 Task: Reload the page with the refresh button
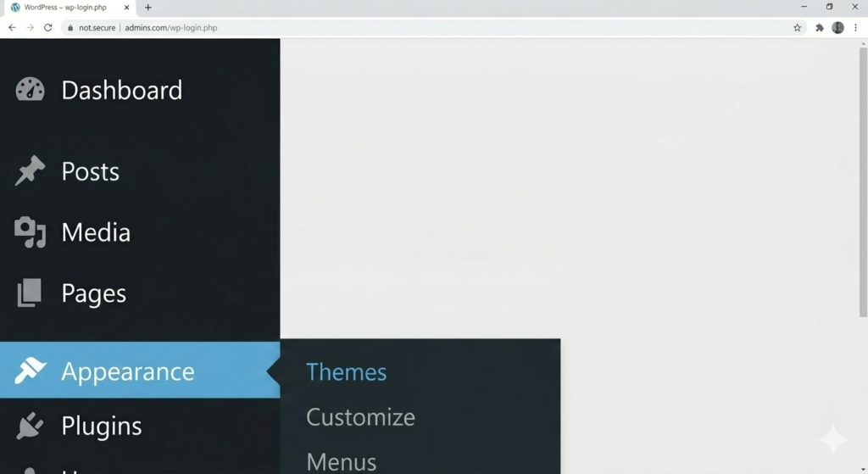pyautogui.click(x=48, y=28)
